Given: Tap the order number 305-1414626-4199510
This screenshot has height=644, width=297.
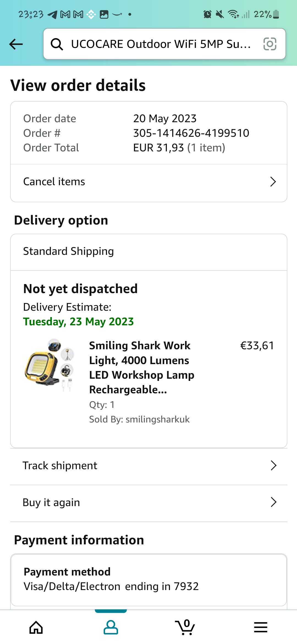Looking at the screenshot, I should click(x=191, y=133).
